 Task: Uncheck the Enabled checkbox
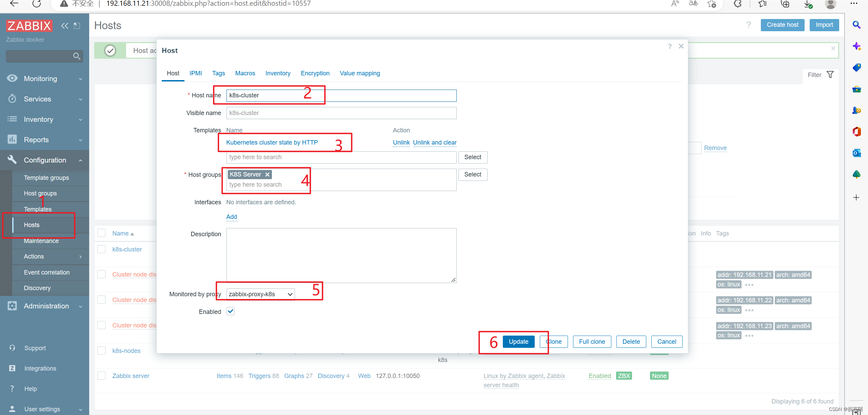(x=231, y=311)
